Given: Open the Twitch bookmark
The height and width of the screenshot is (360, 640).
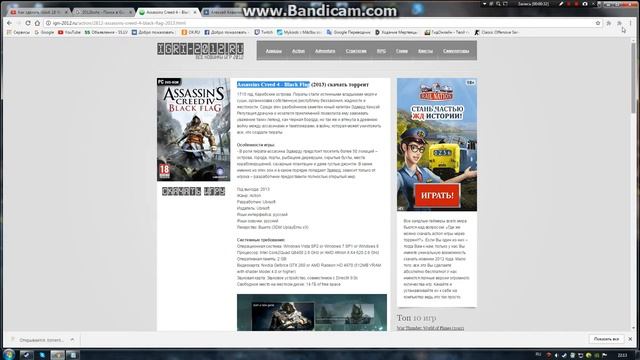Looking at the screenshot, I should [264, 32].
